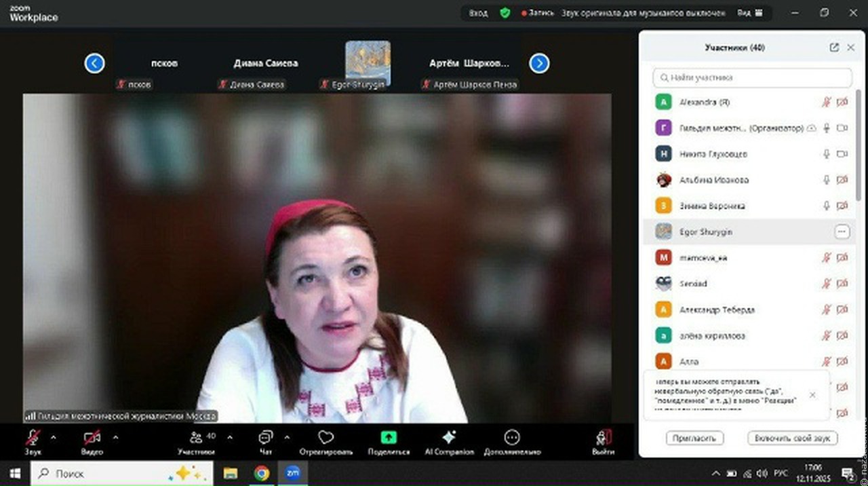Open the Чат (Chat) panel icon
This screenshot has width=868, height=486.
click(x=265, y=437)
